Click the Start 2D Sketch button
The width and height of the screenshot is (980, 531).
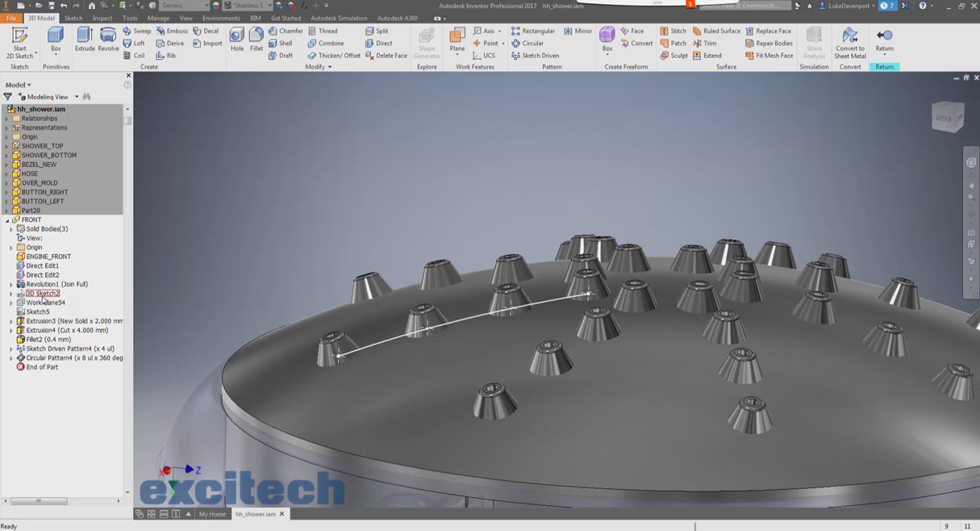coord(19,38)
